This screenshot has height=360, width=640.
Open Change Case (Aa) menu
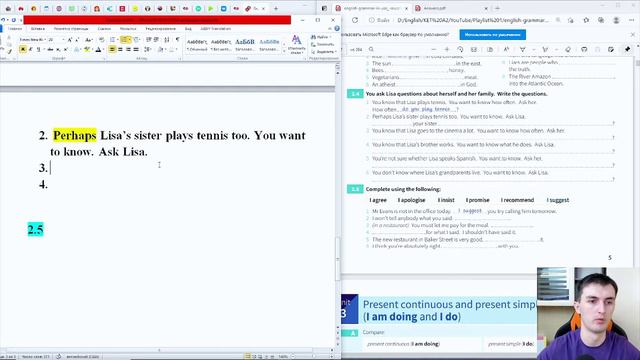pos(89,40)
